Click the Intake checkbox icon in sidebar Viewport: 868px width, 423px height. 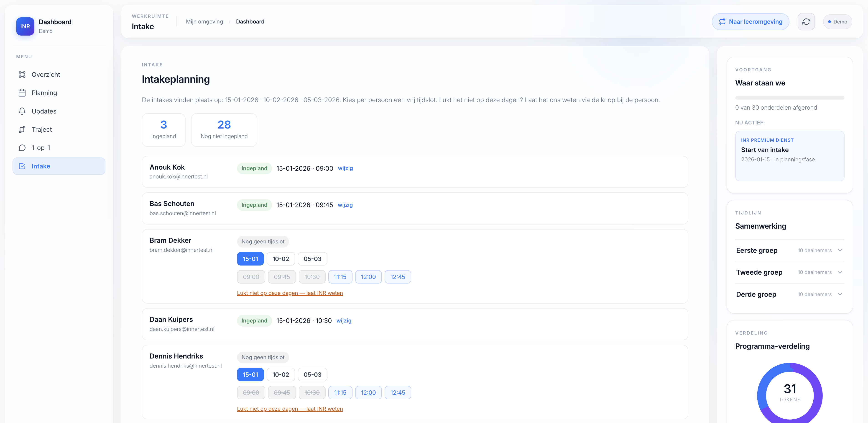click(x=22, y=166)
